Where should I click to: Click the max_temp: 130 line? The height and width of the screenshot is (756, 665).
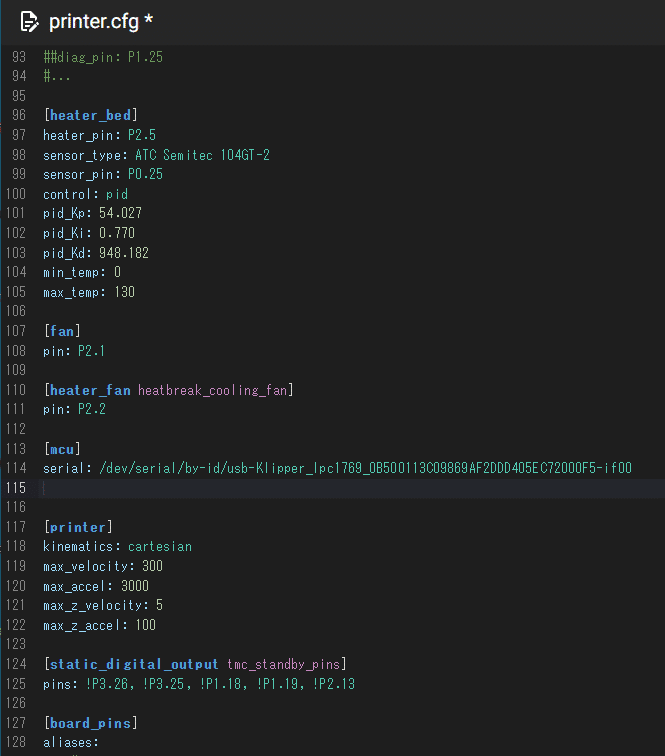click(89, 292)
